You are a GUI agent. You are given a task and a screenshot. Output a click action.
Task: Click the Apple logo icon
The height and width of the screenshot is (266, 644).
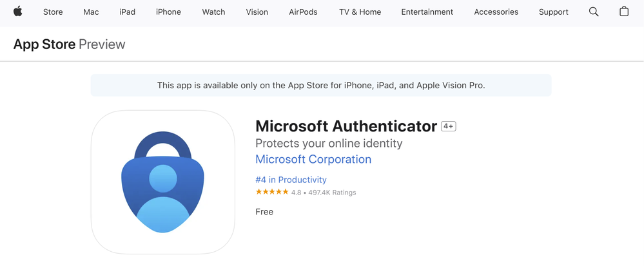(17, 12)
